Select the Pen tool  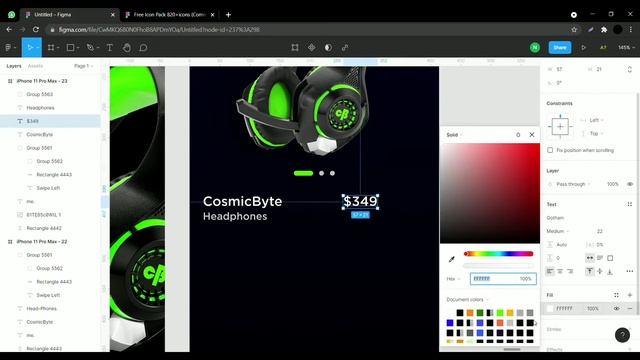click(90, 48)
